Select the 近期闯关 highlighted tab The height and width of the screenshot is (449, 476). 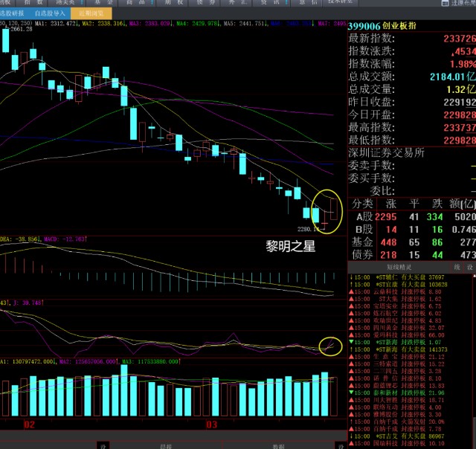[88, 13]
